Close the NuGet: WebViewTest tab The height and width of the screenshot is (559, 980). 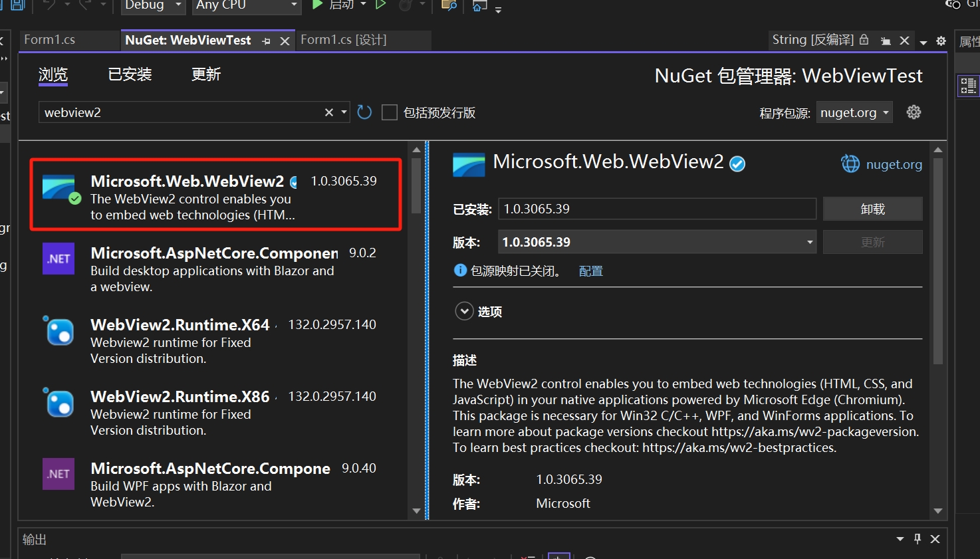[285, 41]
